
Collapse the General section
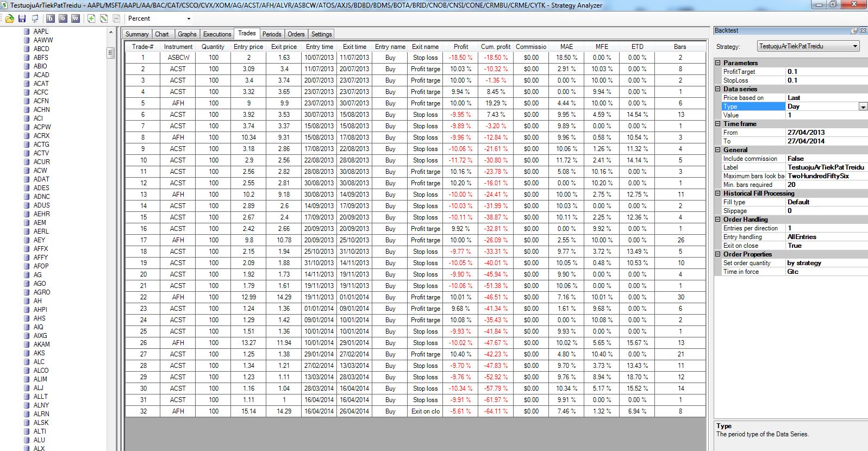718,150
